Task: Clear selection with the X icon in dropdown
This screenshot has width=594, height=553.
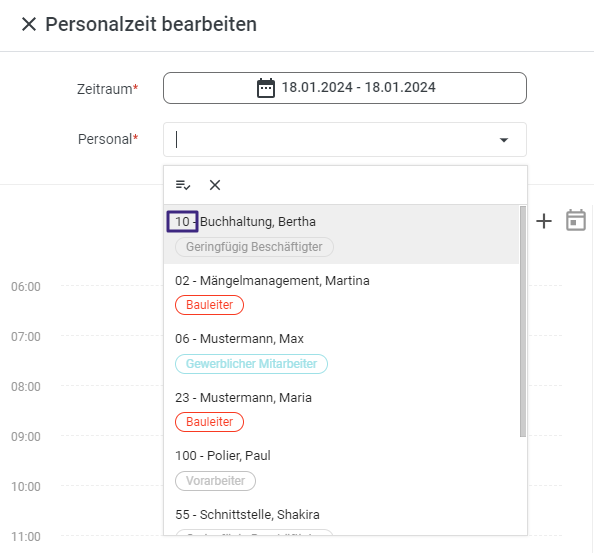Action: click(x=215, y=185)
